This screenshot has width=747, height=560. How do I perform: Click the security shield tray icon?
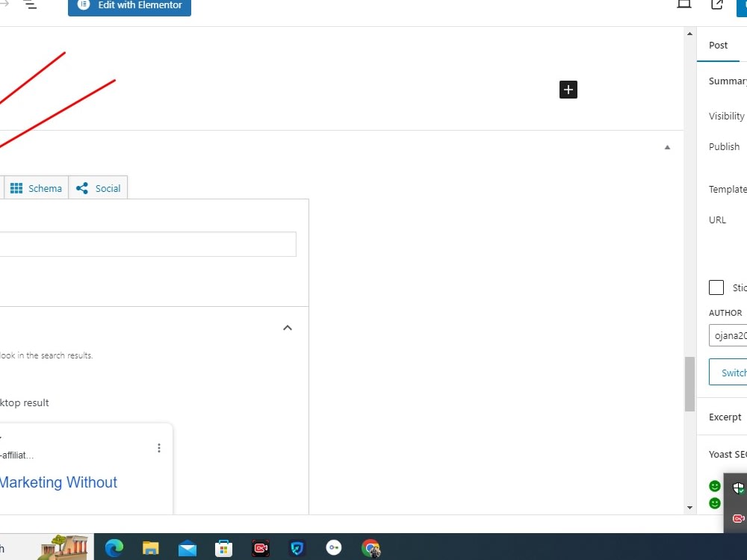coord(739,488)
